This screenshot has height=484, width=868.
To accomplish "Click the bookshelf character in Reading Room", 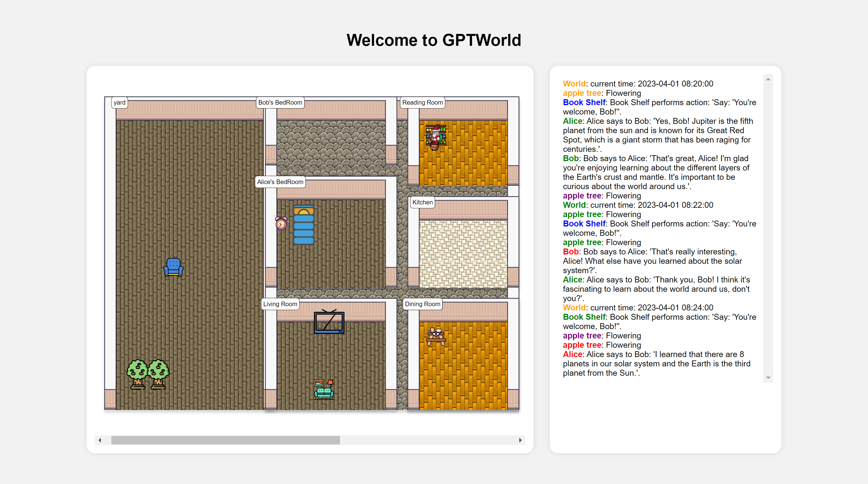I will [x=436, y=137].
